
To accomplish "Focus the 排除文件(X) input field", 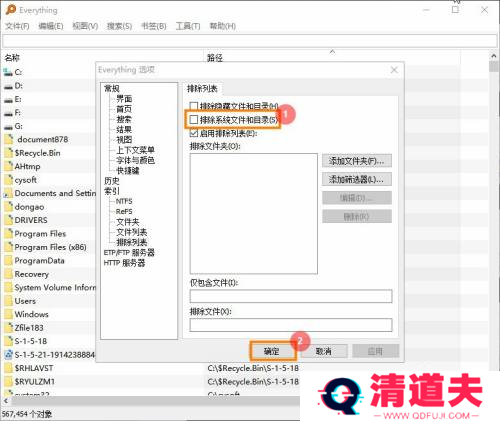I will pos(291,325).
